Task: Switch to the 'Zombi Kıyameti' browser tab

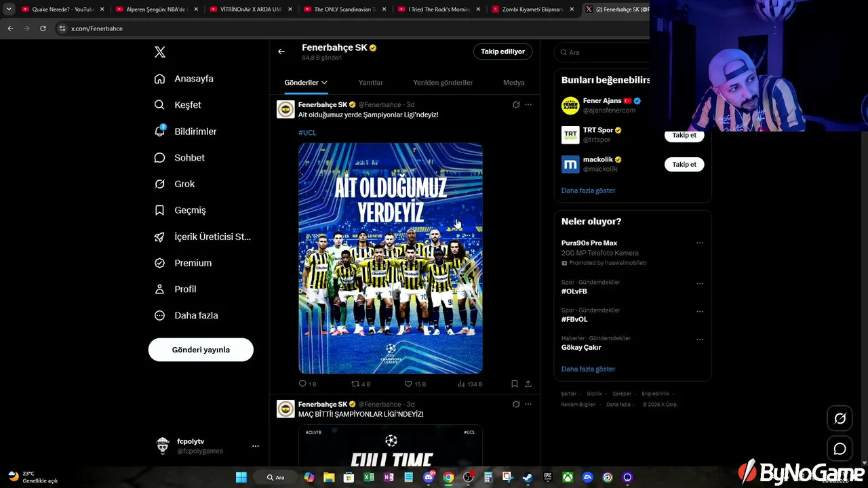Action: 533,9
